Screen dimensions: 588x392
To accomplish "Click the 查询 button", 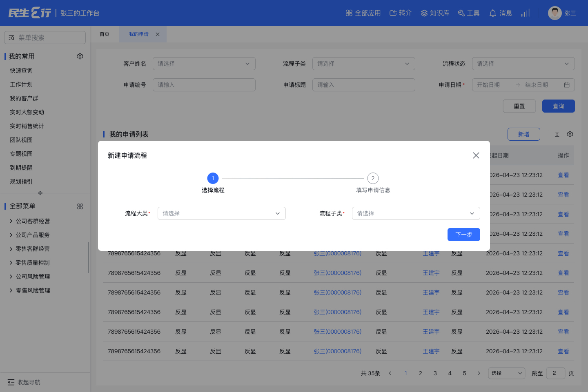I will pyautogui.click(x=559, y=106).
